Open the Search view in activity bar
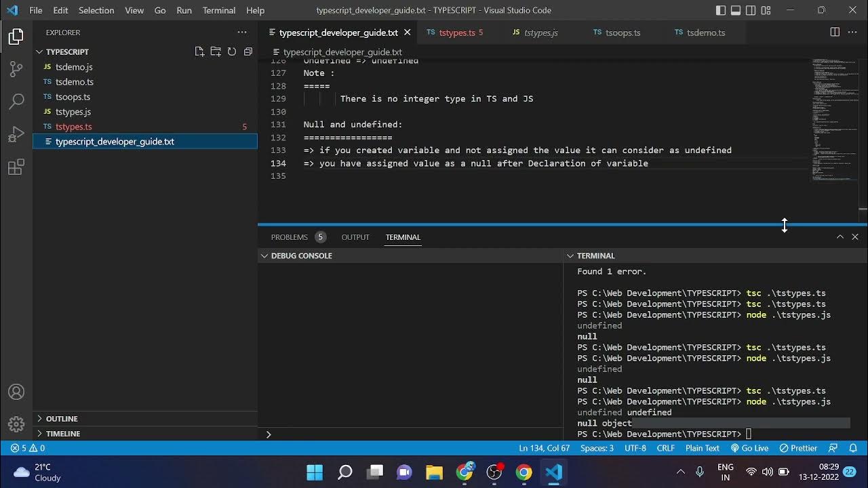The width and height of the screenshot is (868, 488). point(16,102)
